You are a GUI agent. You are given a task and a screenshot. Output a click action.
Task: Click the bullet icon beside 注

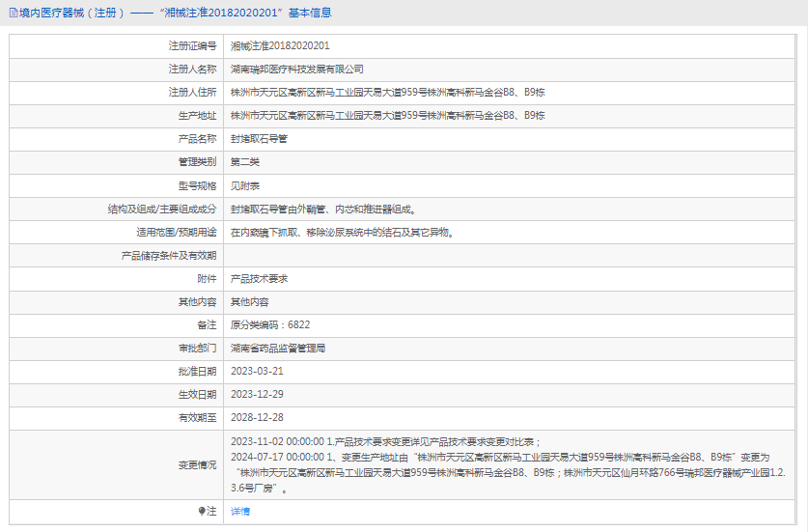click(x=202, y=511)
